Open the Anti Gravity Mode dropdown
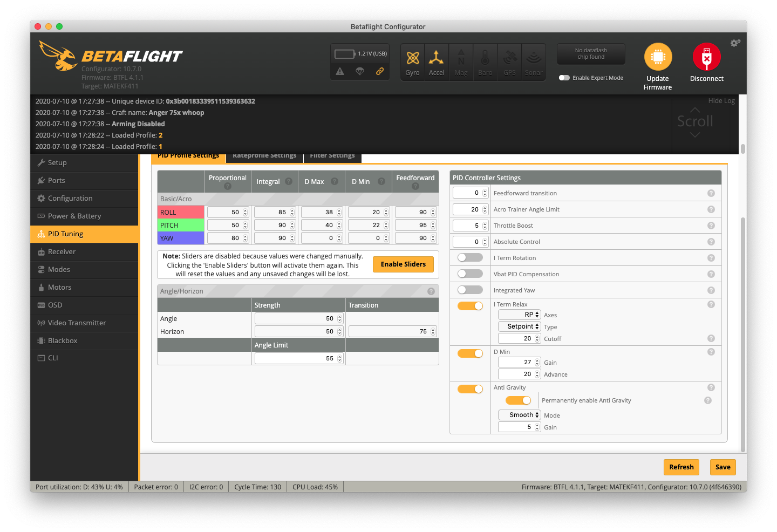 (519, 415)
